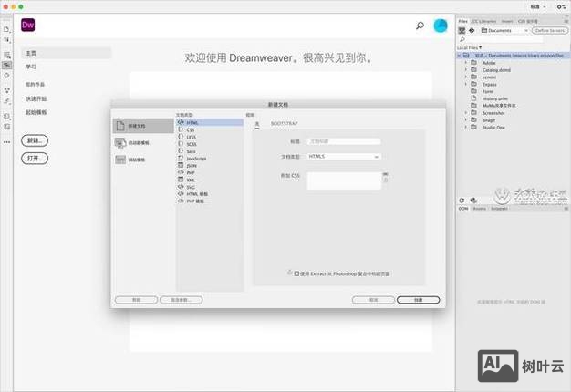Image resolution: width=571 pixels, height=392 pixels.
Task: Expand the Catalog.dcmd folder
Action: (466, 70)
